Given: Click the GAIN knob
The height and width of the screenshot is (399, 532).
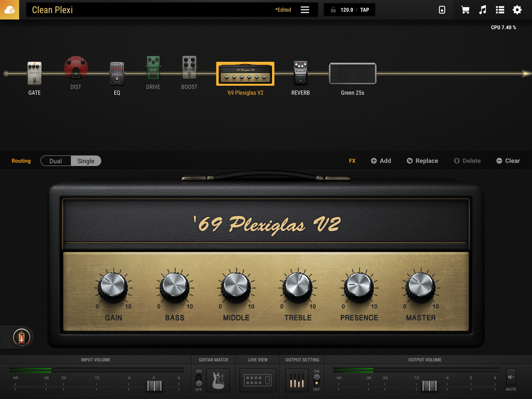Looking at the screenshot, I should coord(113,286).
